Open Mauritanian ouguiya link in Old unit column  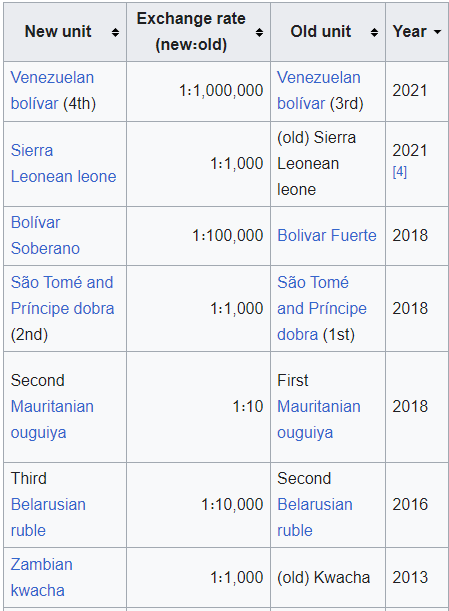point(319,420)
